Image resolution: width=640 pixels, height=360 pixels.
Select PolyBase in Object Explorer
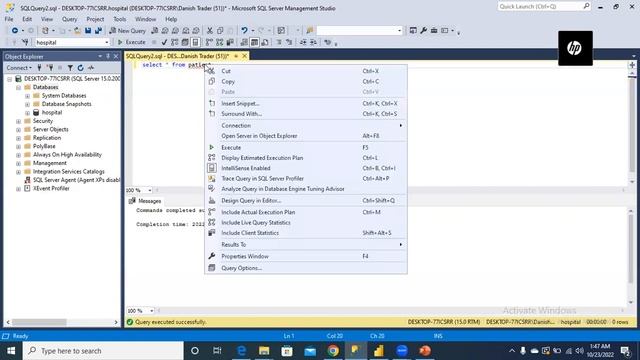(44, 146)
